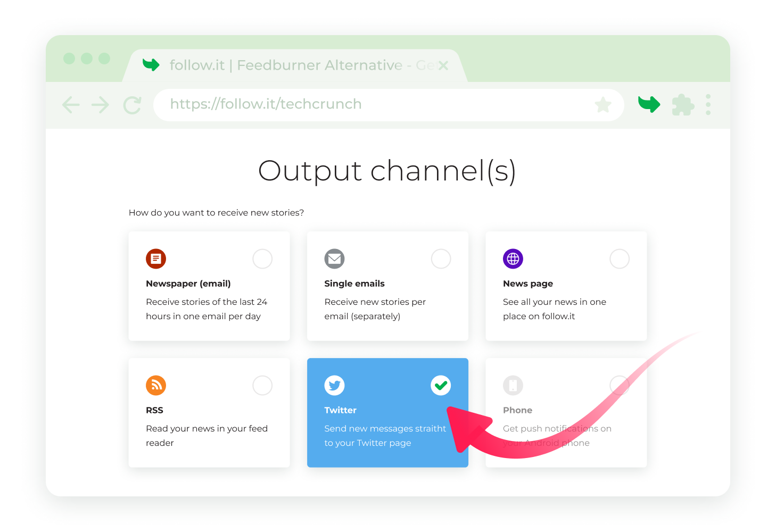Image resolution: width=776 pixels, height=532 pixels.
Task: Close the follow.it browser tab
Action: (443, 65)
